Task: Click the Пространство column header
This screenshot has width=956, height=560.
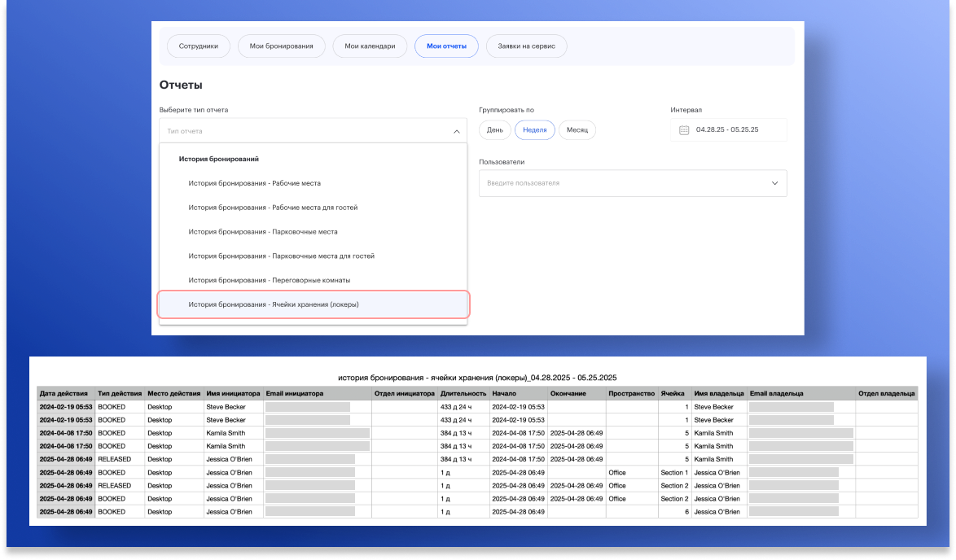Action: [x=632, y=394]
